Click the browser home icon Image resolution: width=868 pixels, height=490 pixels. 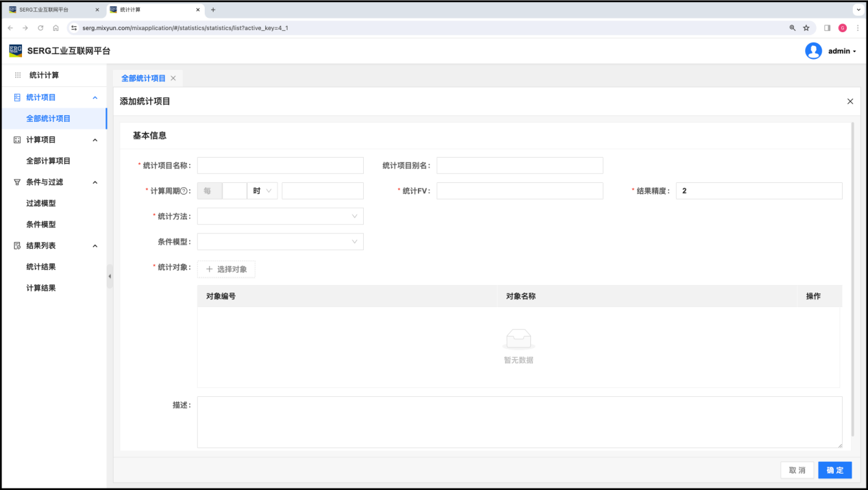click(x=55, y=28)
